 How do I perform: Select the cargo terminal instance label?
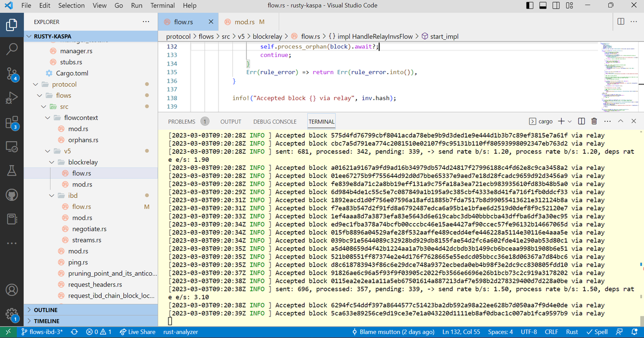[x=541, y=121]
